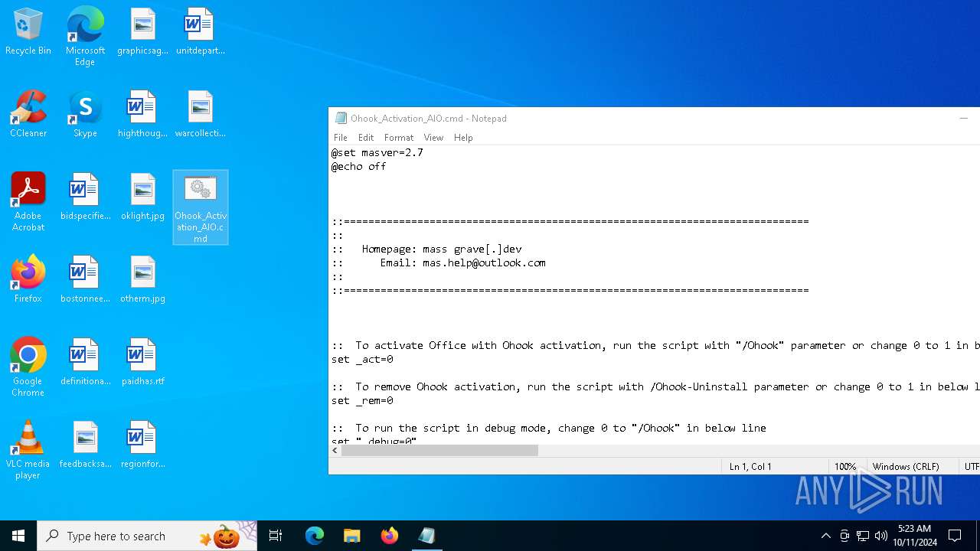Click the taskbar clock showing 5:23 AM
This screenshot has width=980, height=551.
pos(914,536)
